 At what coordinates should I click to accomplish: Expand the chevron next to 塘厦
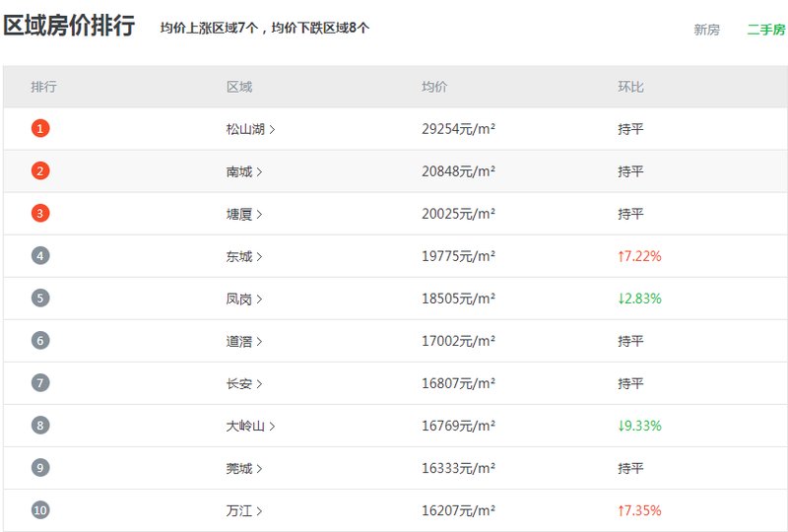pyautogui.click(x=259, y=214)
